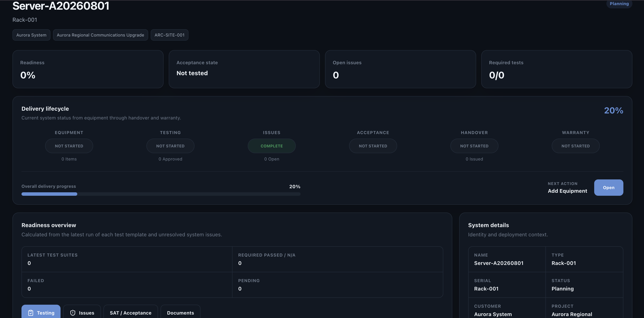Click the clipboard icon on the Testing tab
The height and width of the screenshot is (318, 644).
[x=30, y=313]
